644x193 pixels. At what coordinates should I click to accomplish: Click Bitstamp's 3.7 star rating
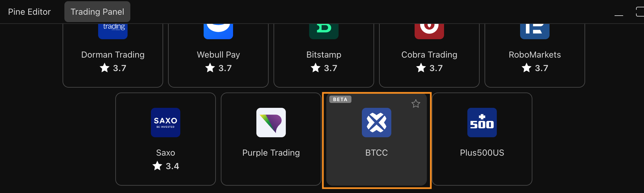(x=324, y=68)
